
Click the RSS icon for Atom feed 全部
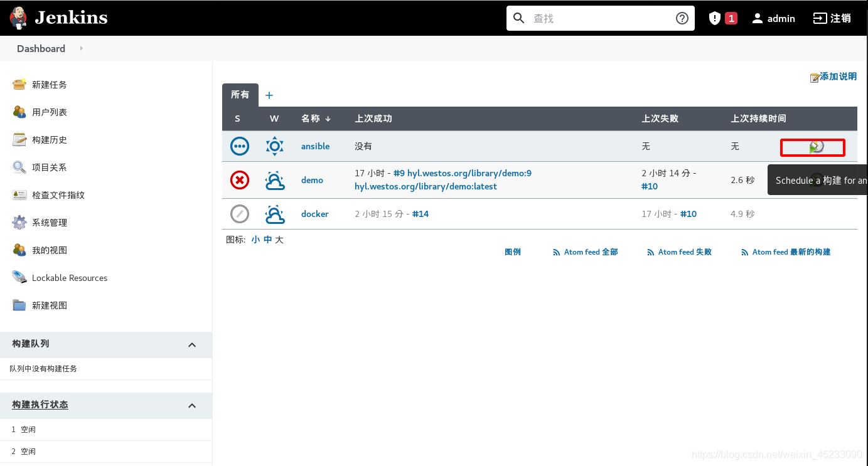click(556, 252)
